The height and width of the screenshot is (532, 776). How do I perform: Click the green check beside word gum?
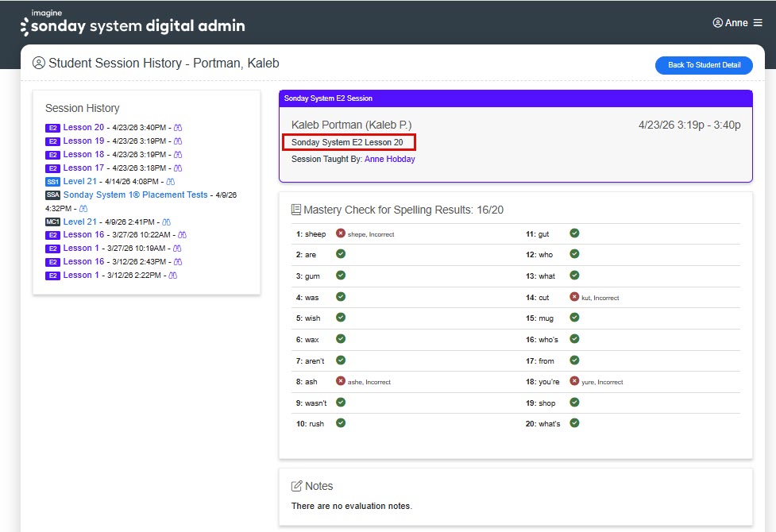pos(341,276)
